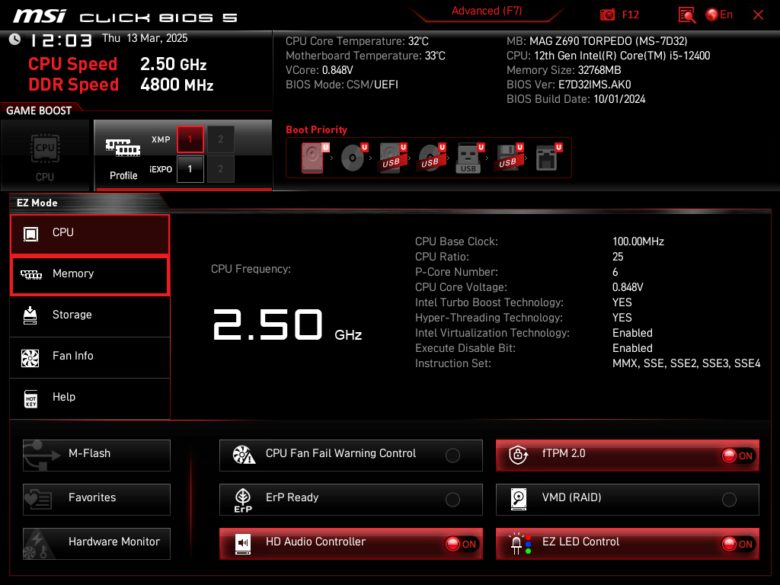This screenshot has height=585, width=780.
Task: Click the MSI Click BIOS 5 logo
Action: [125, 16]
